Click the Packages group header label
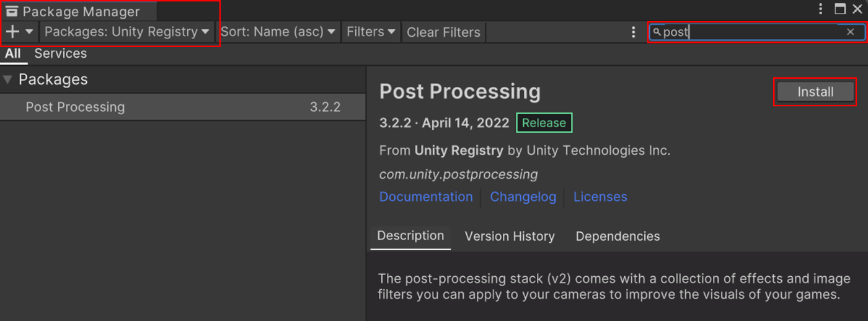This screenshot has width=868, height=321. point(53,79)
